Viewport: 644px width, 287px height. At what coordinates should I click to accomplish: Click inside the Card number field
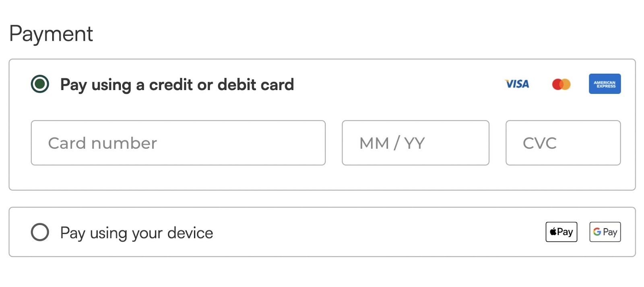coord(178,143)
